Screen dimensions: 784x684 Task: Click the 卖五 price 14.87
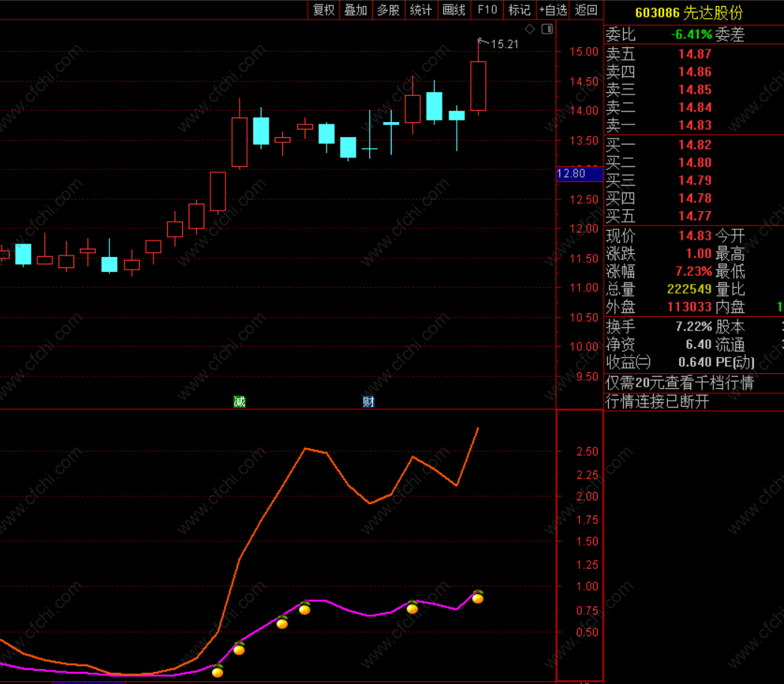694,54
